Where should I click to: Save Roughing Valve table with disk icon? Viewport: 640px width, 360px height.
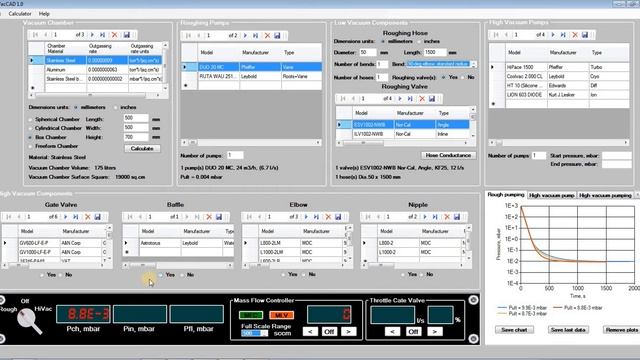(x=432, y=99)
